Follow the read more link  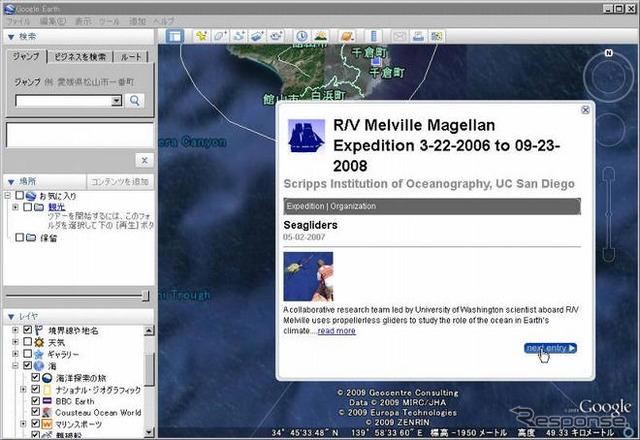336,331
